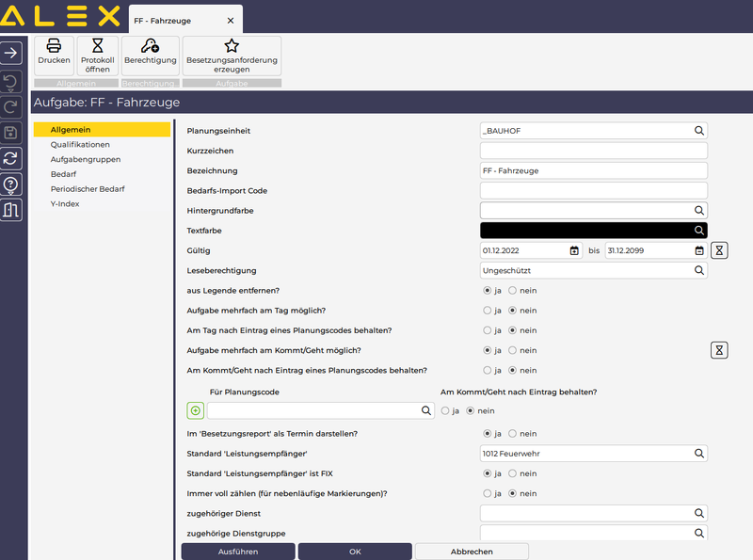Viewport: 753px width, 560px height.
Task: Click the black Textfarbe color field
Action: (585, 231)
